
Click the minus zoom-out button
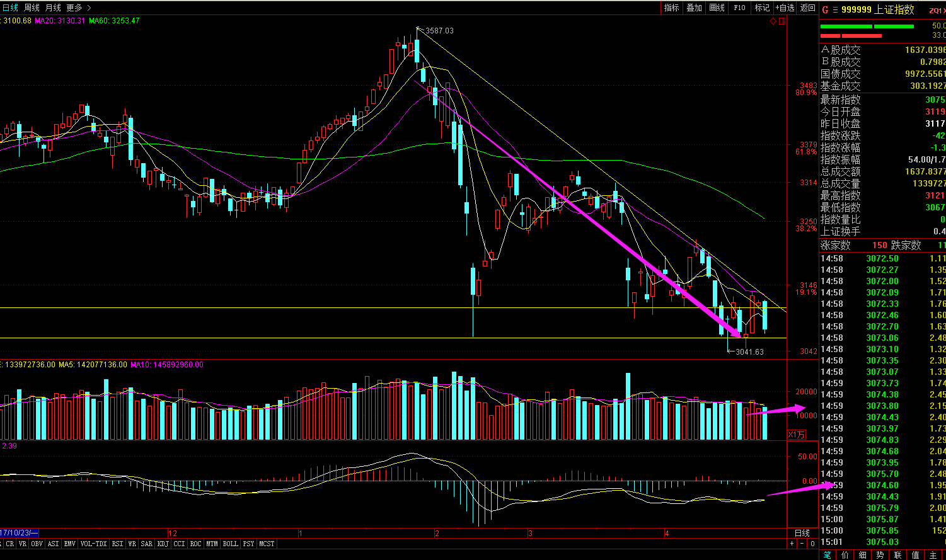[802, 544]
